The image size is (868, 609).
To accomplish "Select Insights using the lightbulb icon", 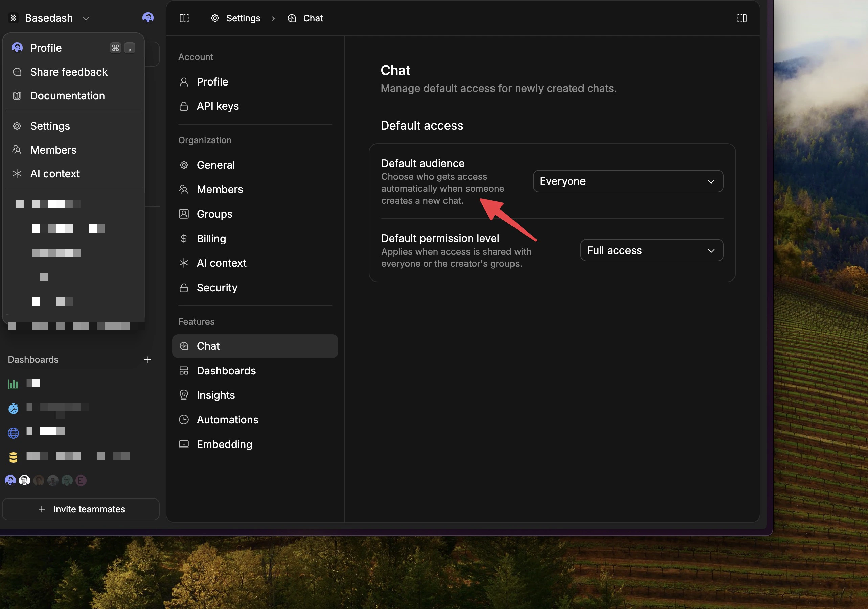I will (x=184, y=395).
